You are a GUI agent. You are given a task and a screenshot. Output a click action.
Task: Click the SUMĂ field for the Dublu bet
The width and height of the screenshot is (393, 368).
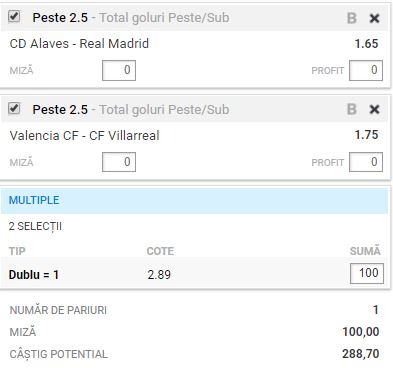(x=367, y=273)
